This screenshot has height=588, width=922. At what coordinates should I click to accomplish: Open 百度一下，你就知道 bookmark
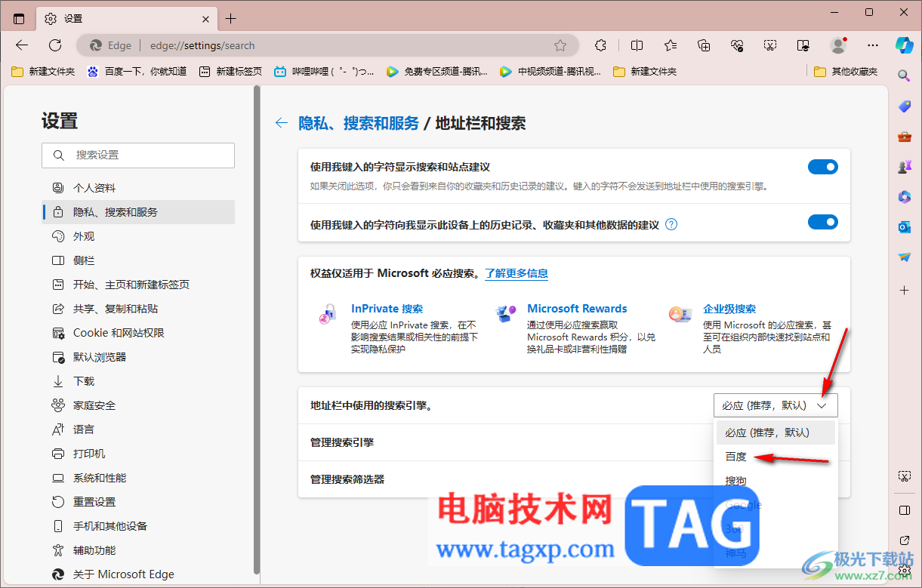point(137,71)
